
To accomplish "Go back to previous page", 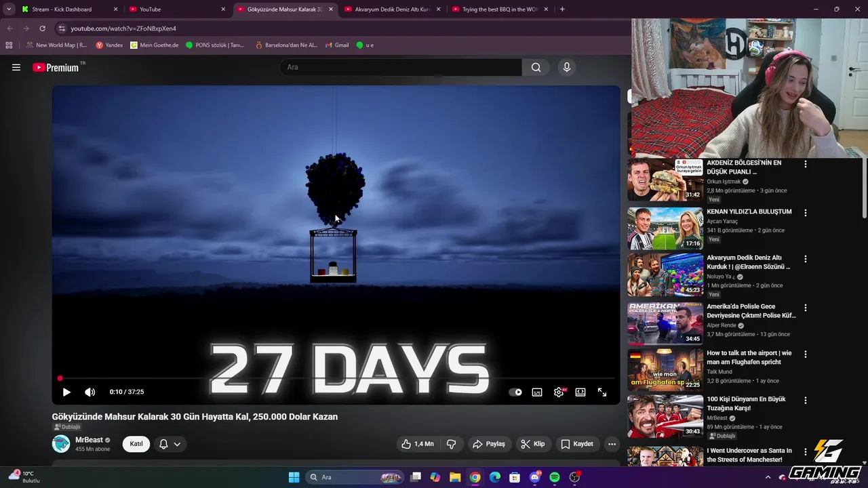I will pos(9,28).
